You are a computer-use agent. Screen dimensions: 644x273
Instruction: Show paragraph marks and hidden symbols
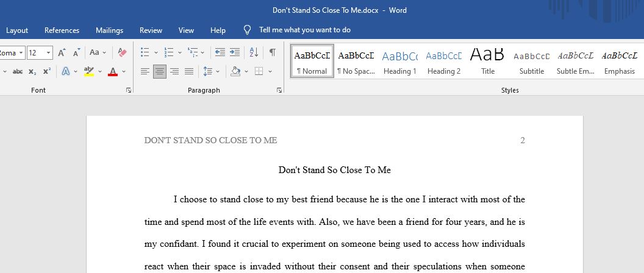tap(273, 52)
